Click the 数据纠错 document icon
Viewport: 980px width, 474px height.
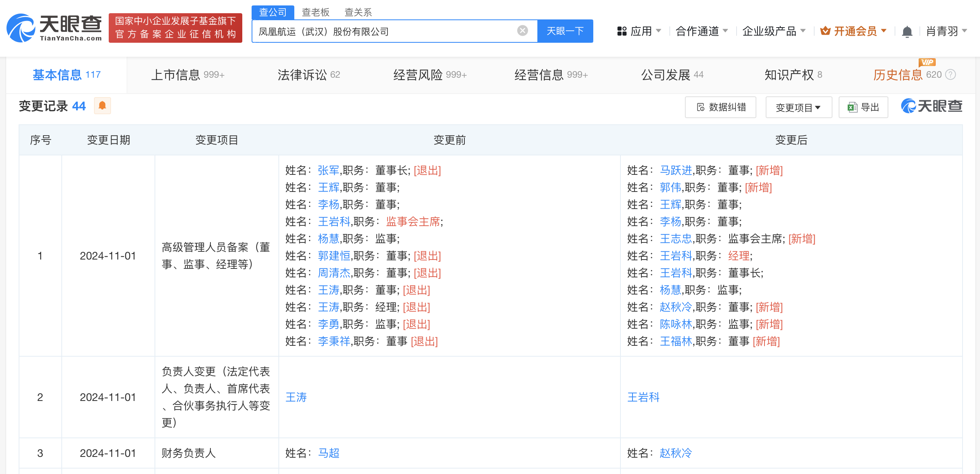coord(701,107)
